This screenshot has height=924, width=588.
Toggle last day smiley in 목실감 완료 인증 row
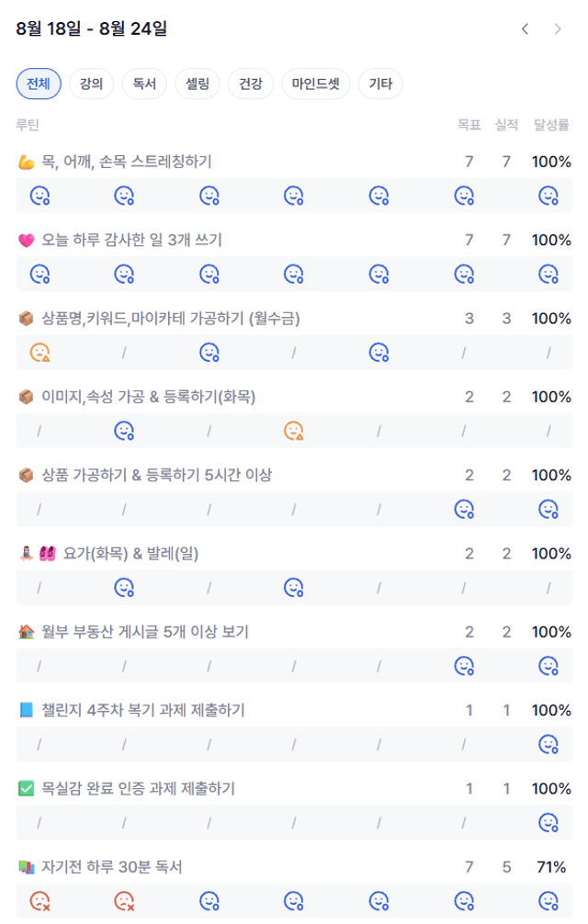coord(548,823)
